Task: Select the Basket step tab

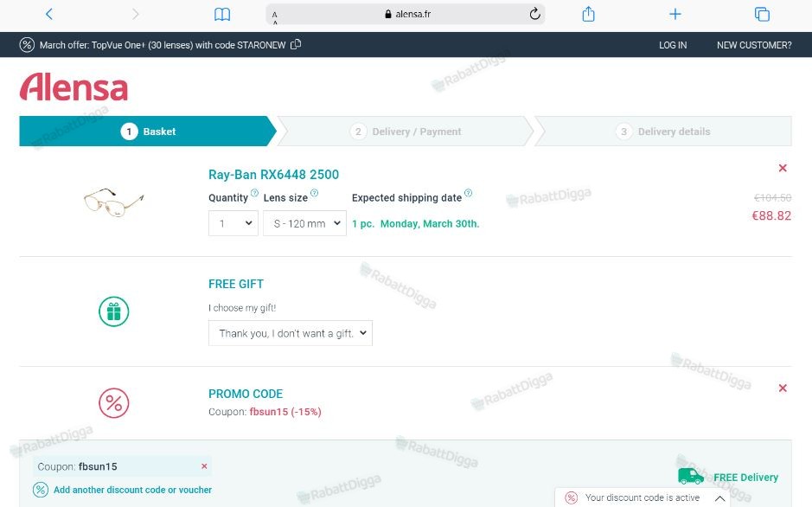Action: [148, 132]
